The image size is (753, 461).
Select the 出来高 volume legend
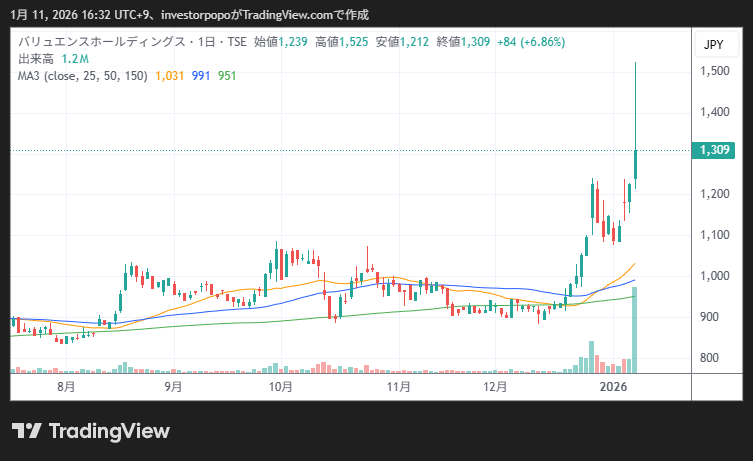pos(36,60)
